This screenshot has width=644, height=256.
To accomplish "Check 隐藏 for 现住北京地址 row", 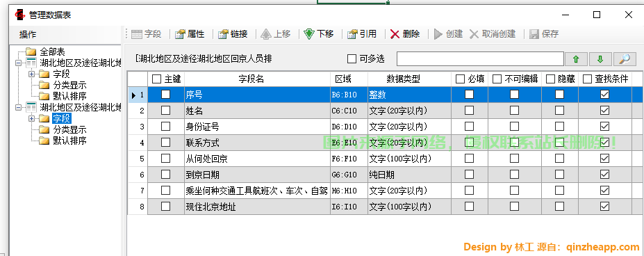I will (x=559, y=206).
